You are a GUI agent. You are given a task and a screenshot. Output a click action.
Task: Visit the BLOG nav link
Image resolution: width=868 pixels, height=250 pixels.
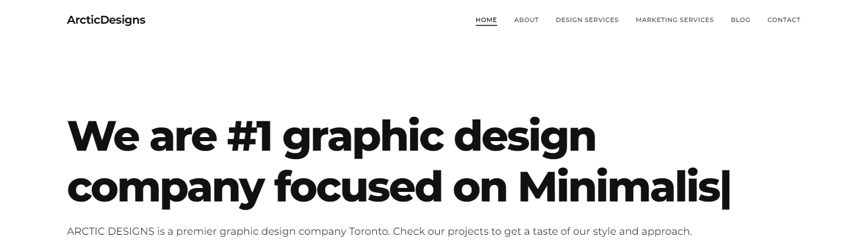pos(740,20)
